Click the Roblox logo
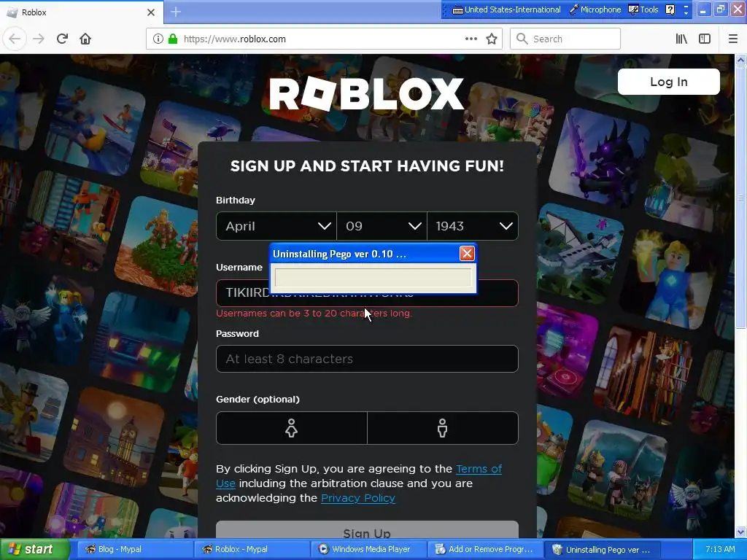The width and height of the screenshot is (747, 560). tap(366, 94)
